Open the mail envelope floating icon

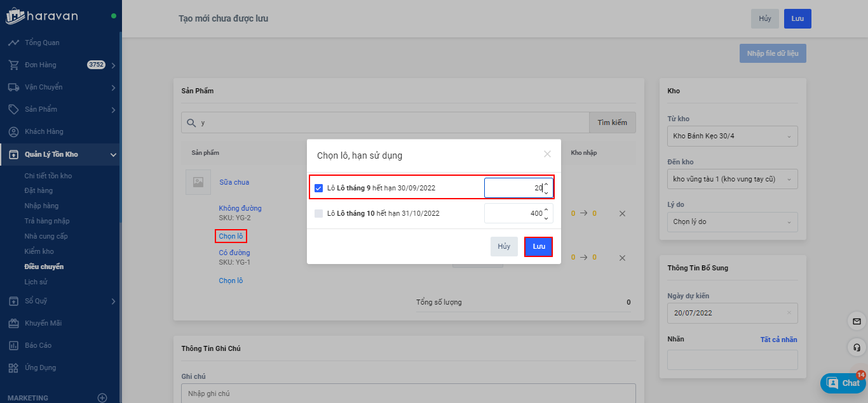coord(857,322)
